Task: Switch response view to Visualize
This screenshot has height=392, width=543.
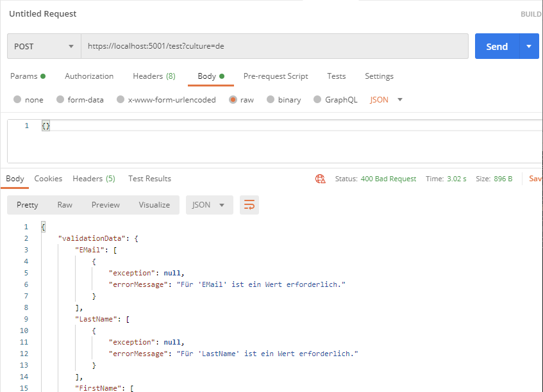Action: 155,205
